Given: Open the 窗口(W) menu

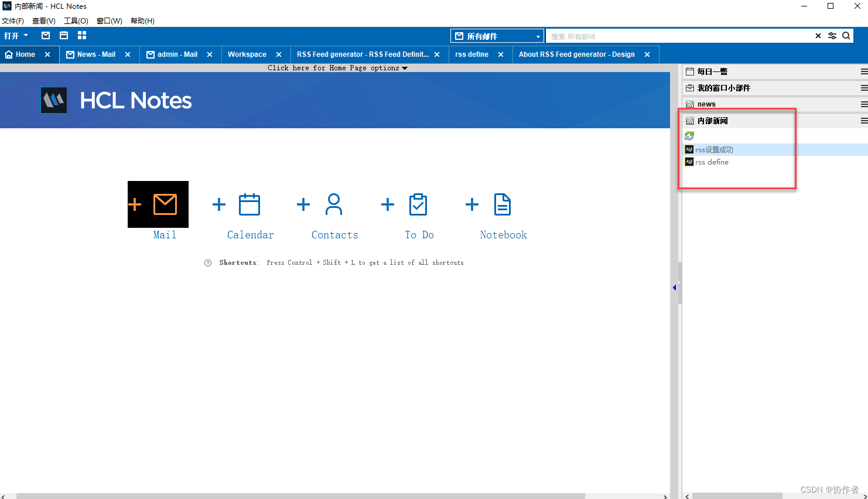Looking at the screenshot, I should point(110,20).
